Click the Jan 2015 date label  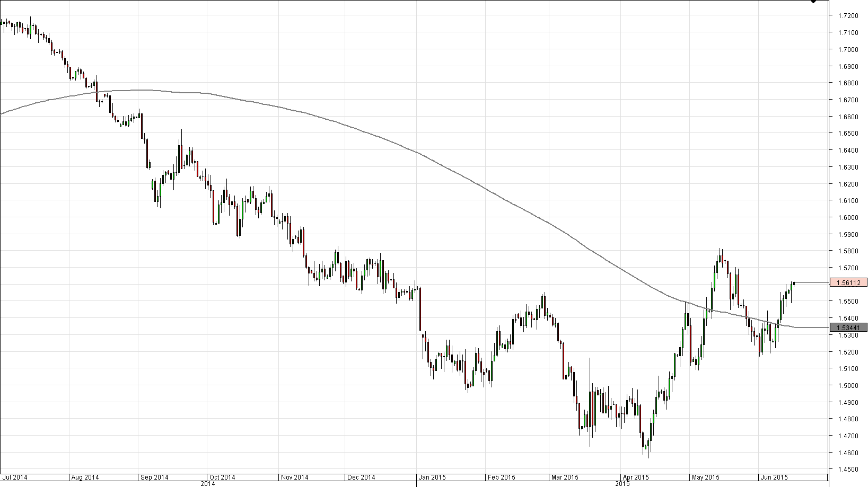coord(432,477)
